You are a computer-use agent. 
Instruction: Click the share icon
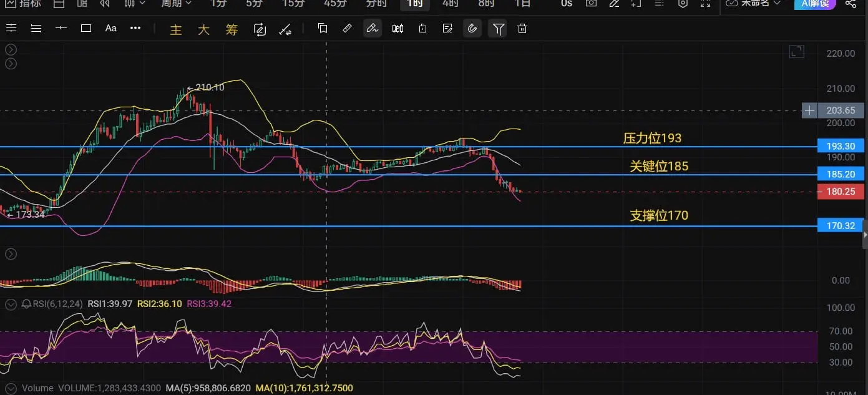(x=851, y=3)
